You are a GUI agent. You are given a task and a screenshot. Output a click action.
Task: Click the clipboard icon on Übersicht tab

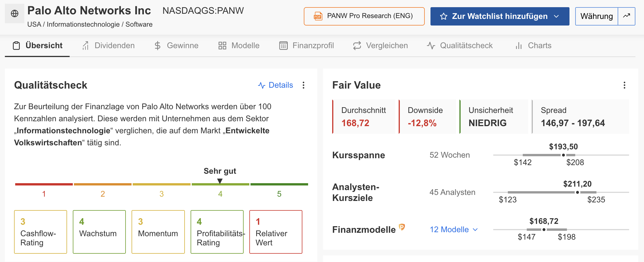tap(16, 46)
